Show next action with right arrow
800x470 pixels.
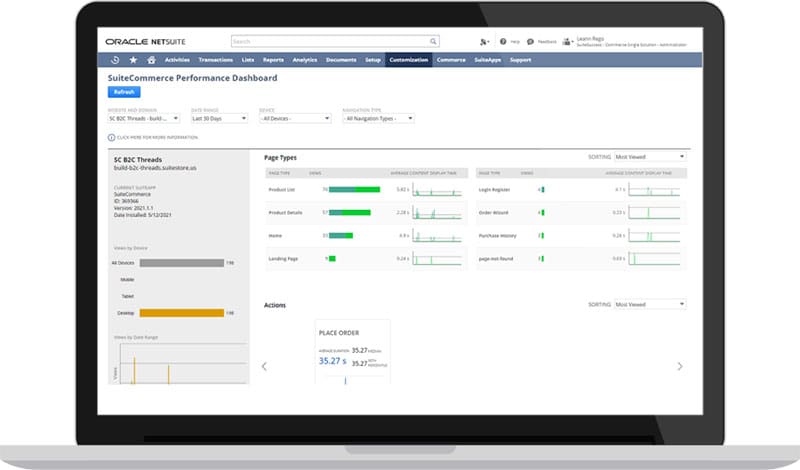[680, 366]
